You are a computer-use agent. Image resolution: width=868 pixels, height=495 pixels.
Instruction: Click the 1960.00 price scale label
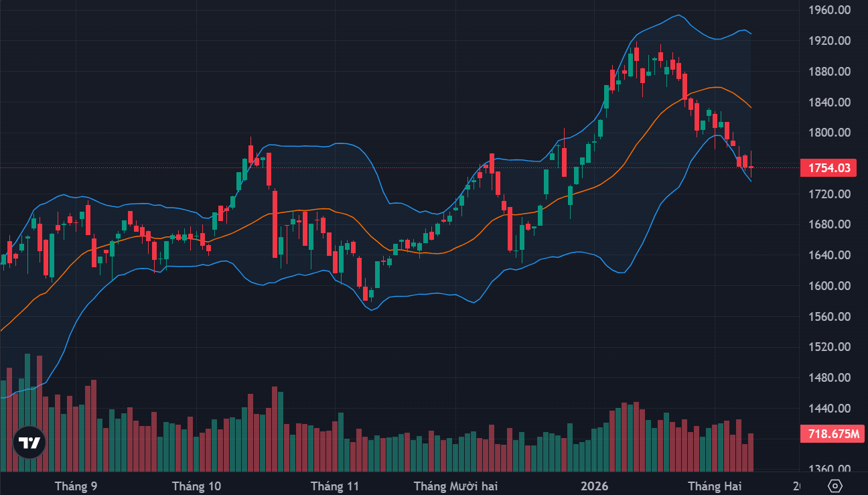[x=829, y=10]
